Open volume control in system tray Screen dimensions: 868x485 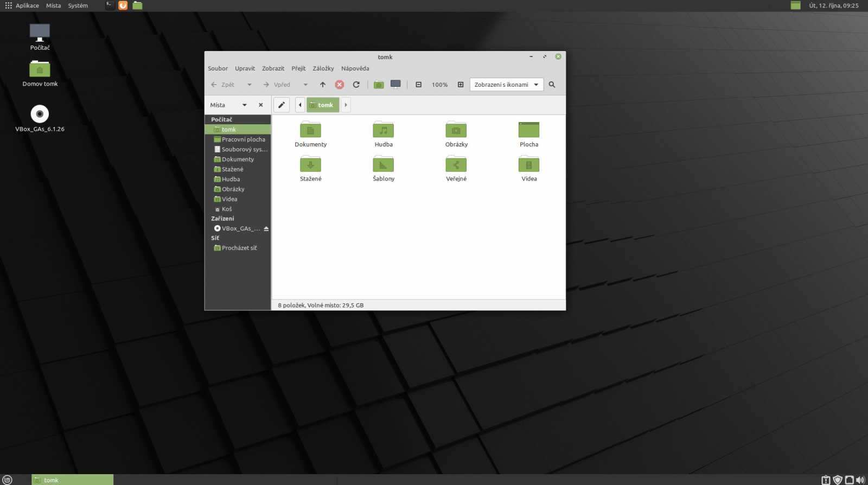pyautogui.click(x=860, y=480)
